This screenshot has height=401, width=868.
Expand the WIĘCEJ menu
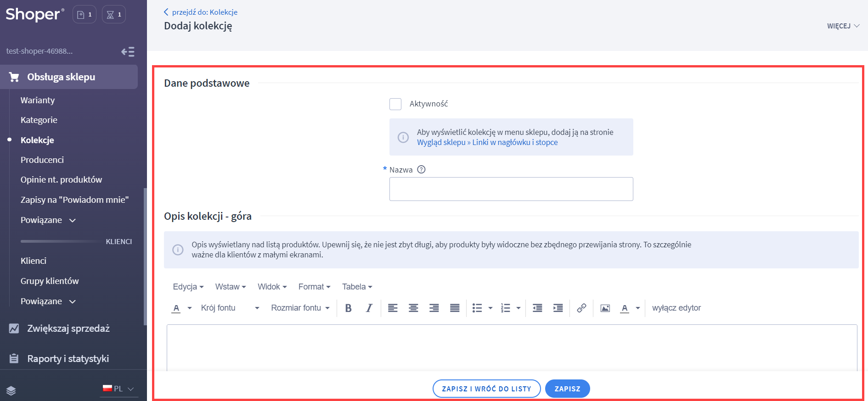point(843,26)
